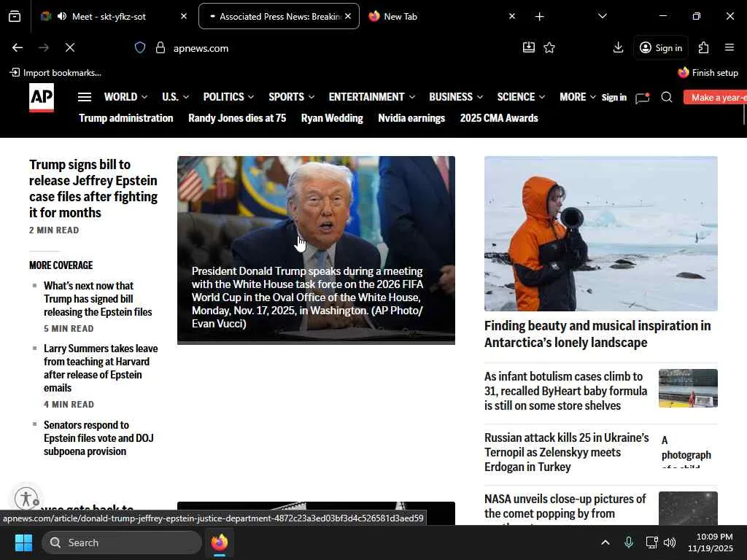
Task: Open tracking protection shield icon
Action: click(x=140, y=47)
